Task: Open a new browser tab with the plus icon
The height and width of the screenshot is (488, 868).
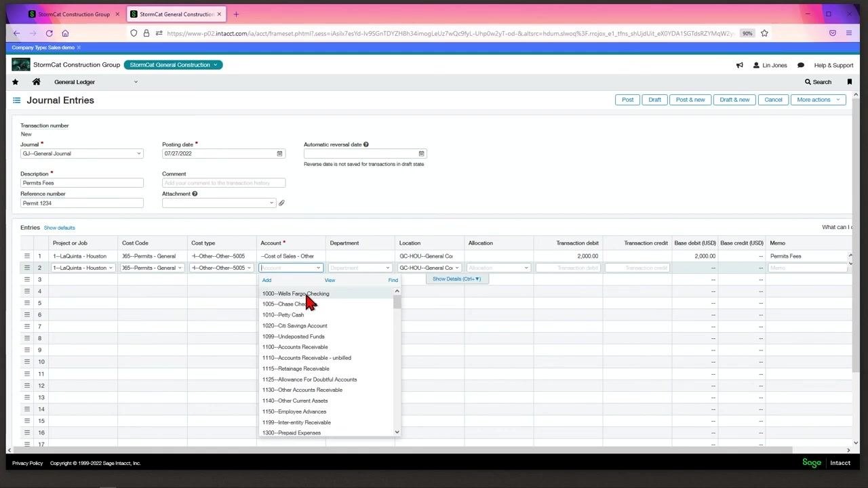Action: [236, 14]
